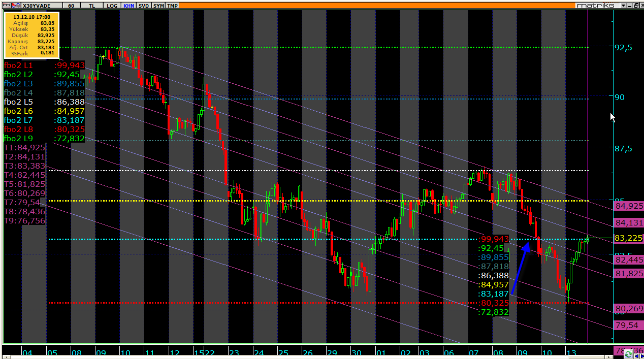Restore the chart window size

(635, 5)
